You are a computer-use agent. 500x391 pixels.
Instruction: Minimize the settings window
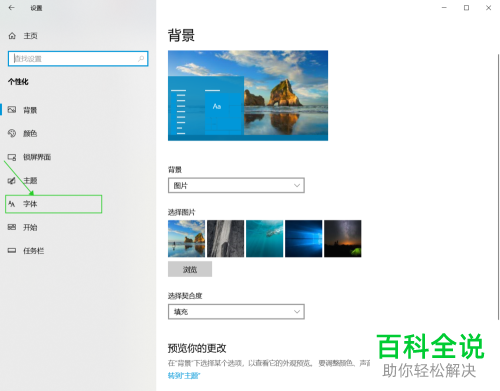click(444, 8)
